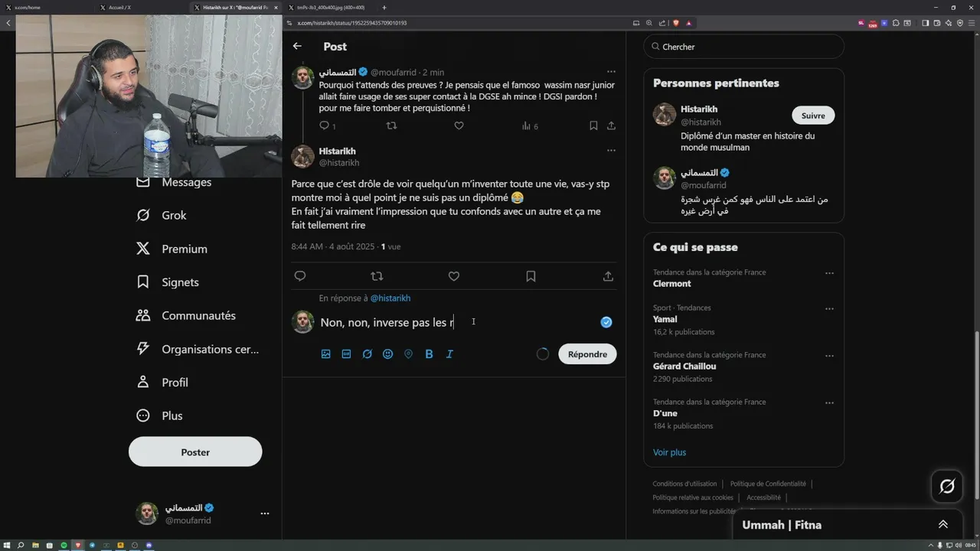The image size is (980, 551).
Task: Open more options for D'une trend
Action: click(x=829, y=403)
